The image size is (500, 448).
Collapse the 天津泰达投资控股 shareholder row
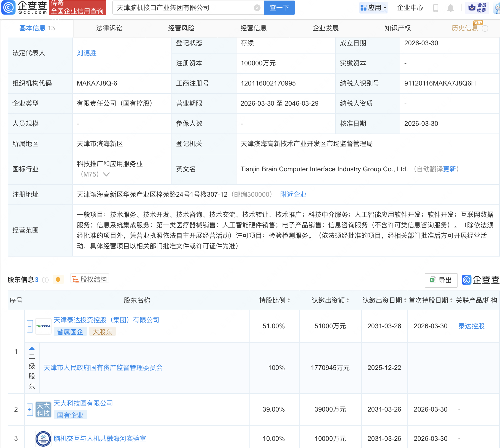pyautogui.click(x=30, y=326)
